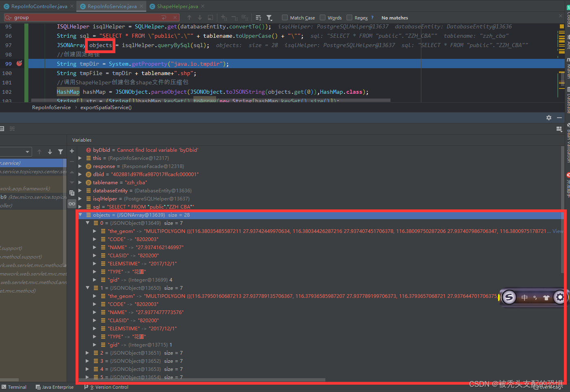Image resolution: width=570 pixels, height=392 pixels.
Task: Select all search occurrences
Action: 245,17
